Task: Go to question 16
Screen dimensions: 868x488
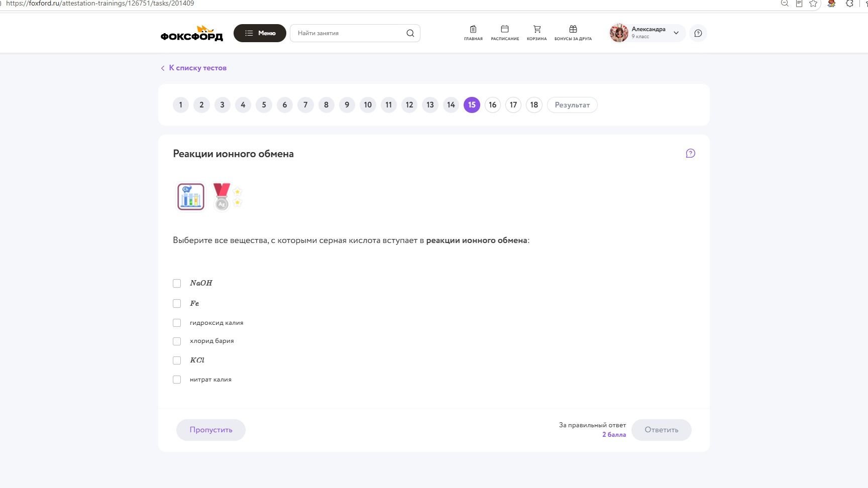Action: (492, 105)
